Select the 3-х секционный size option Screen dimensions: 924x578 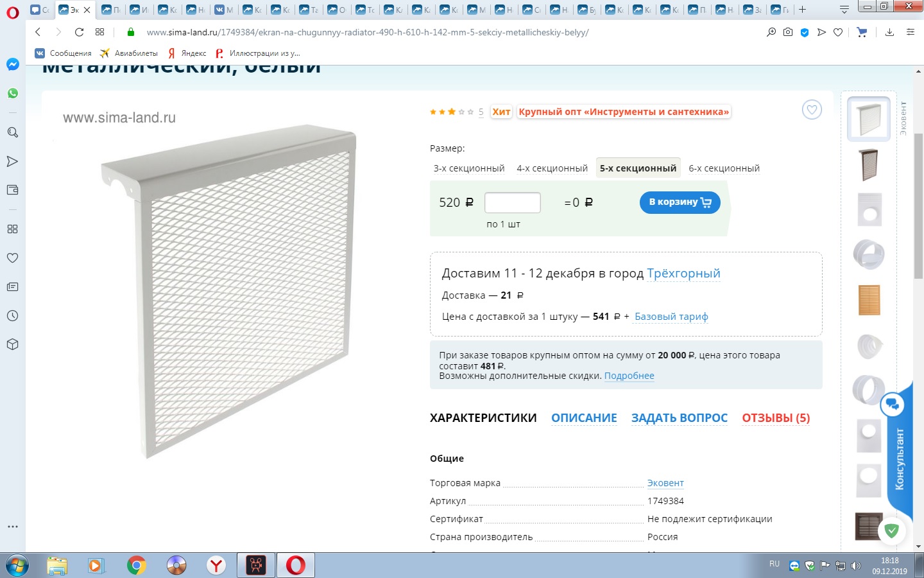(469, 168)
